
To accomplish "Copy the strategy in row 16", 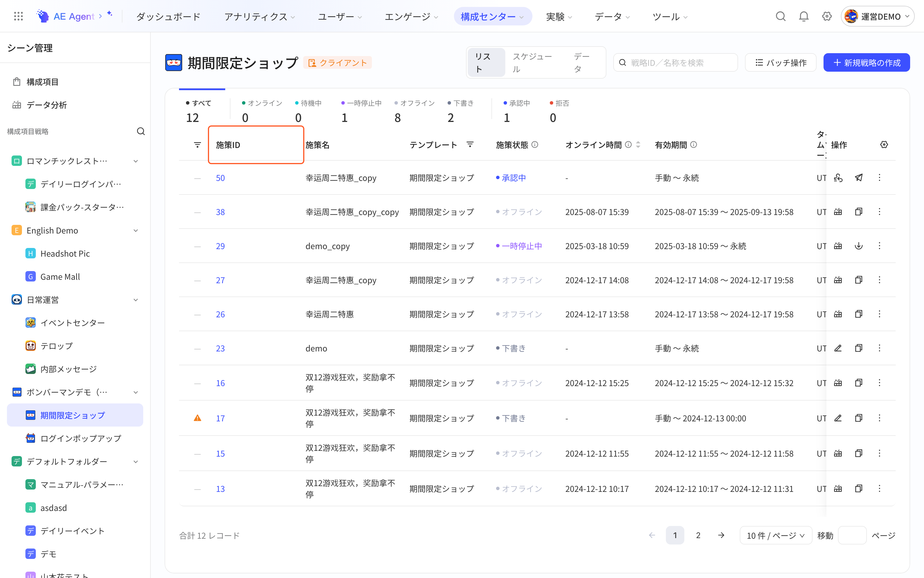I will (859, 383).
